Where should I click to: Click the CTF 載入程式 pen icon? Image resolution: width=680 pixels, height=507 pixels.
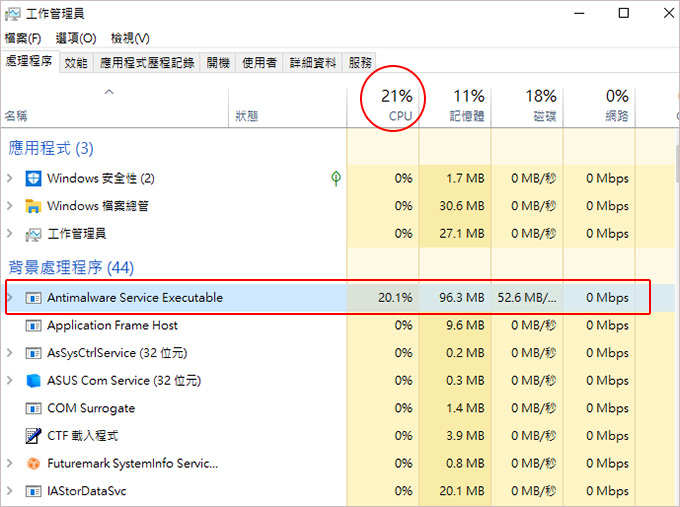(33, 436)
